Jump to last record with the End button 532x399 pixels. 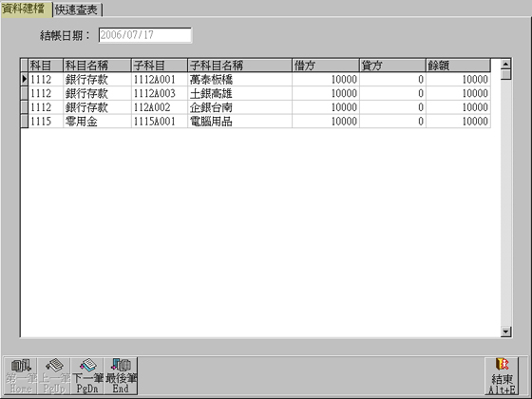click(121, 375)
